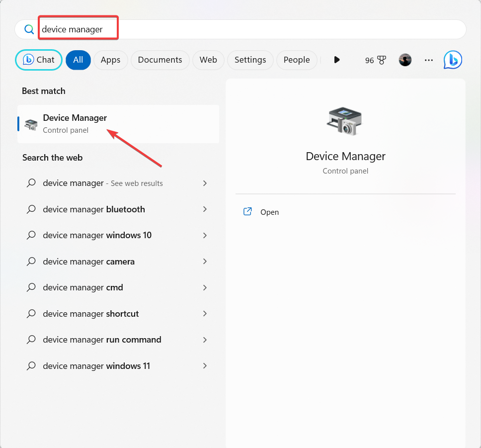481x448 pixels.
Task: Click the Open external-link icon
Action: (247, 211)
